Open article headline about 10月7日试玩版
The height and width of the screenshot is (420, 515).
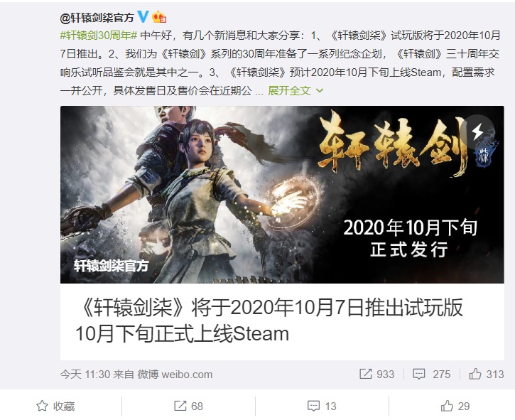pos(269,321)
